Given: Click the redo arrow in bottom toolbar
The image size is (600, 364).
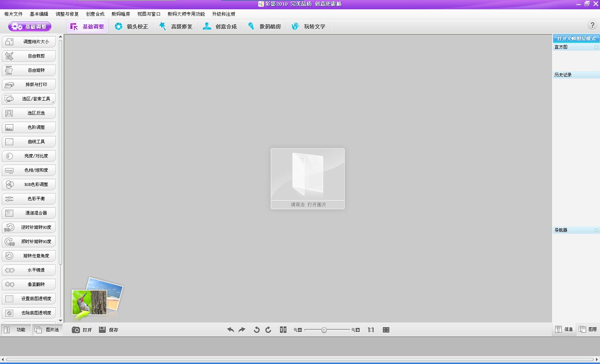Looking at the screenshot, I should 242,330.
